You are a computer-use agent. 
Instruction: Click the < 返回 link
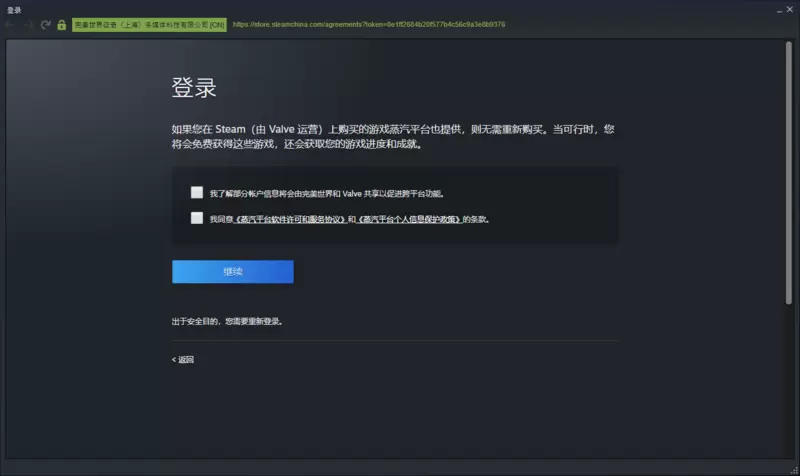click(x=183, y=360)
